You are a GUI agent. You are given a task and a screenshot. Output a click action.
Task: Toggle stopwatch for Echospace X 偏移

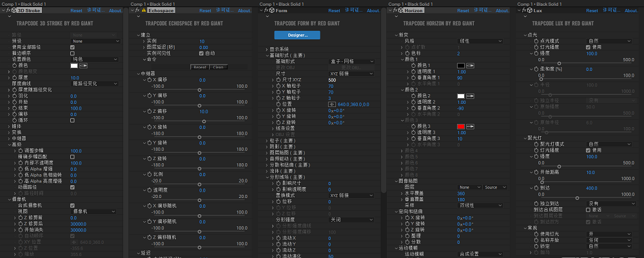tap(150, 80)
